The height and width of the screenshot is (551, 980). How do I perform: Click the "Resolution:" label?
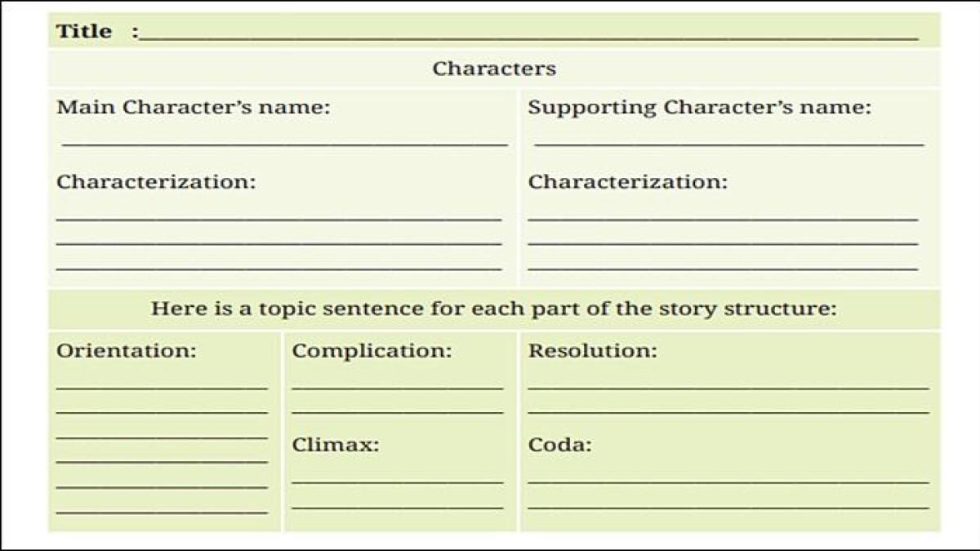(x=592, y=352)
